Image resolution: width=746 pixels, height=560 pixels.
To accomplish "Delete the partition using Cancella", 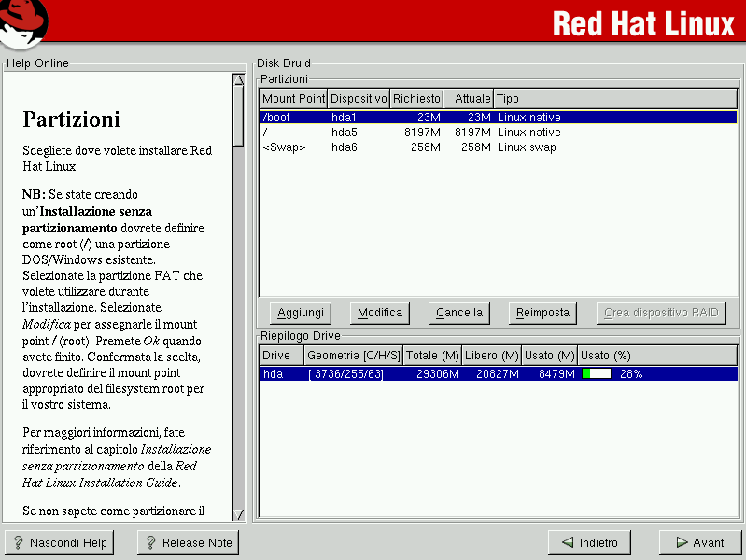I will (459, 313).
